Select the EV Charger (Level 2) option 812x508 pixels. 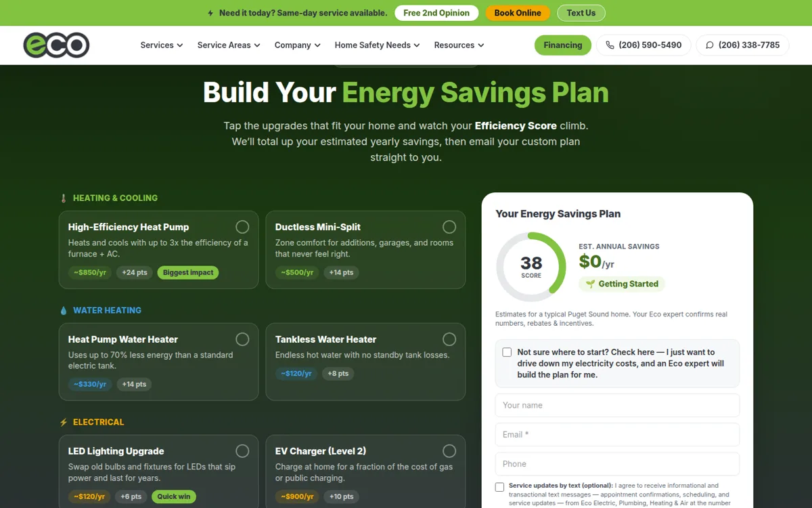click(449, 451)
